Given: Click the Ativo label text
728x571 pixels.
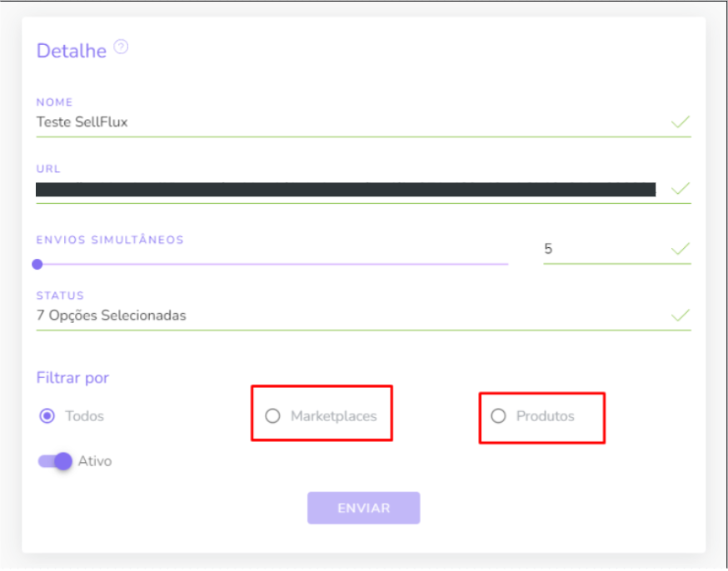Looking at the screenshot, I should [x=95, y=461].
